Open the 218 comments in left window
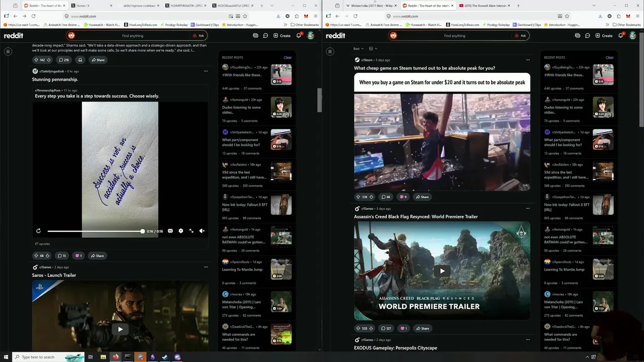The image size is (644, 362). (x=63, y=60)
